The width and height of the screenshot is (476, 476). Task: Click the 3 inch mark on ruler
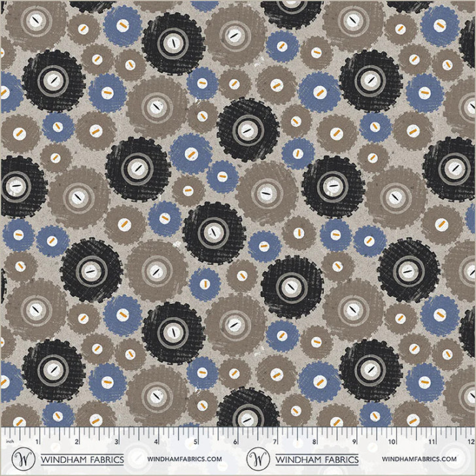(x=116, y=440)
